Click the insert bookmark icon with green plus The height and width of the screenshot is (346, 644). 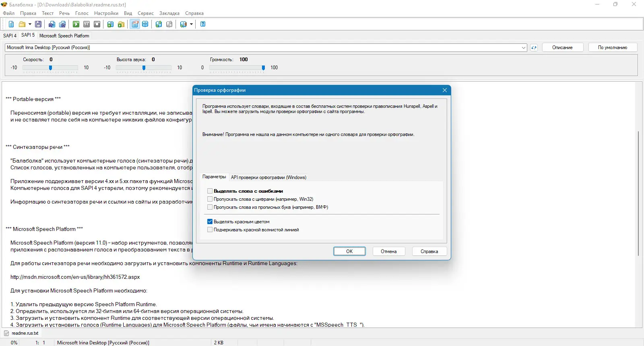click(159, 24)
